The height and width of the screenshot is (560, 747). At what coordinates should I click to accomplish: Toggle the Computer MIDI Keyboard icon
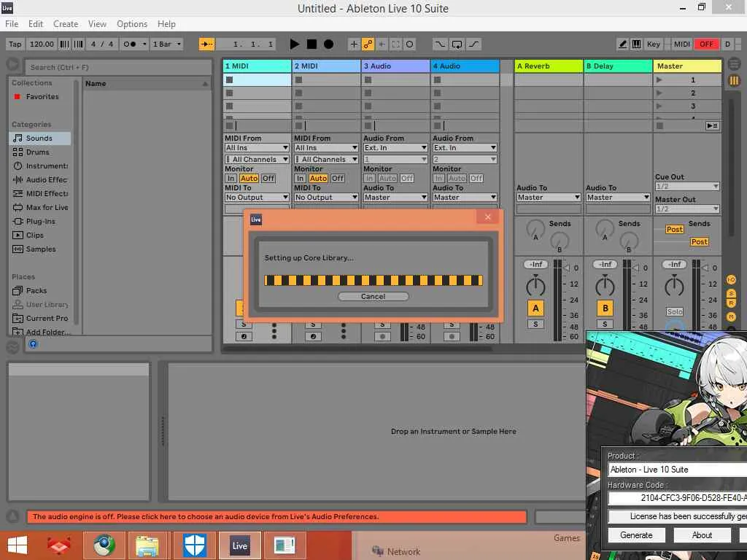tap(636, 44)
